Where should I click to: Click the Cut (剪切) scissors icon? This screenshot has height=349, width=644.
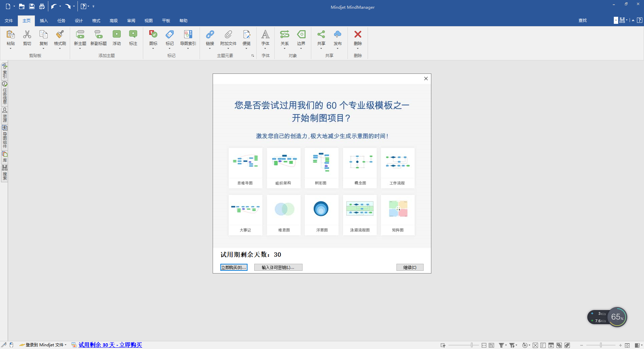27,35
